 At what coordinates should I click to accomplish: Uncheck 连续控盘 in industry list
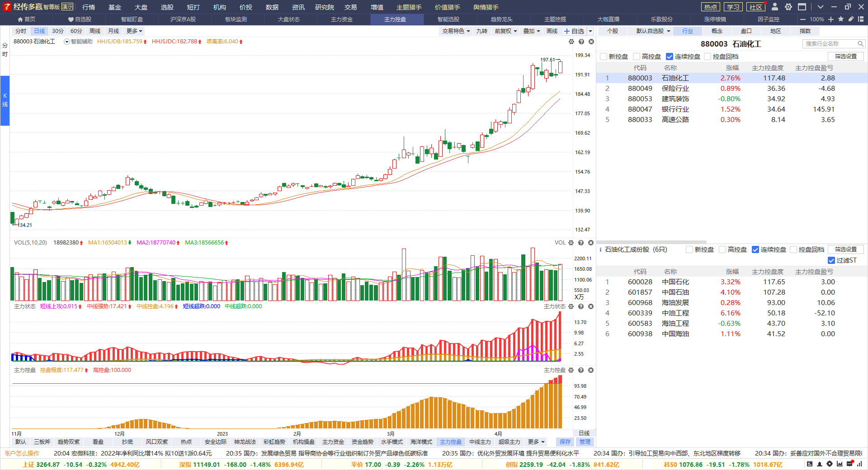(x=670, y=56)
